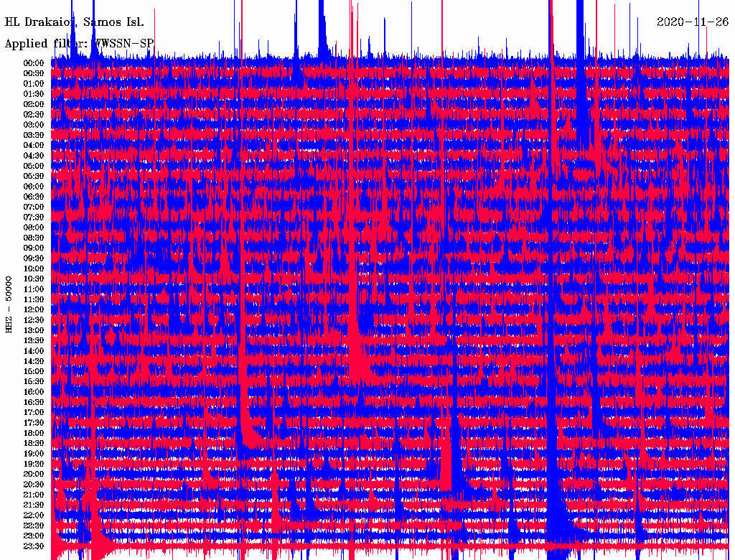
Task: Click the 17:00 time label
Action: click(x=34, y=413)
